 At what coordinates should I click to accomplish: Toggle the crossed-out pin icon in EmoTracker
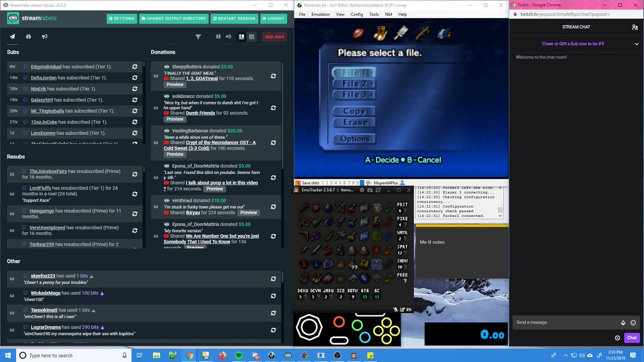[x=396, y=309]
